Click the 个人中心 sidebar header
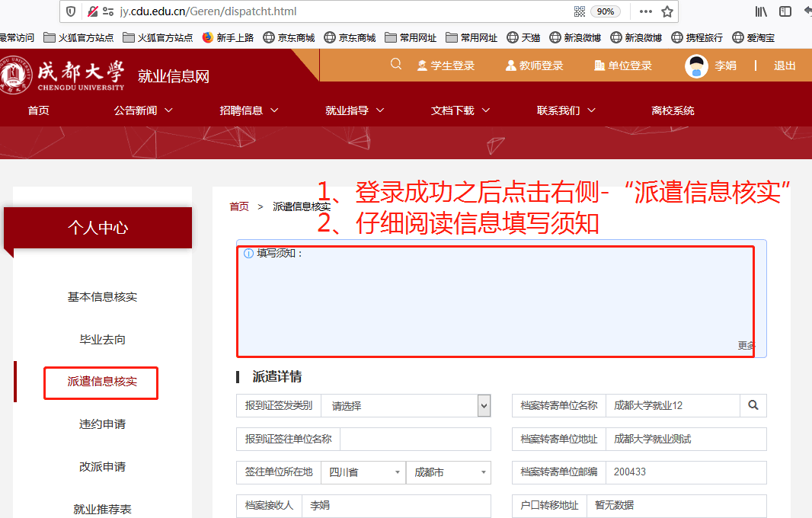The width and height of the screenshot is (812, 518). pos(98,228)
